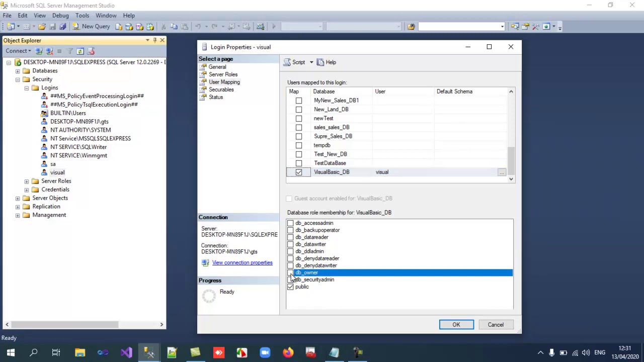Screen dimensions: 644x362
Task: Enable db_datawriter role checkbox
Action: pos(290,244)
